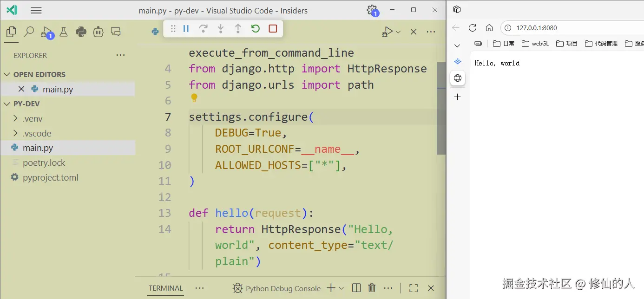Click Step Out in debug toolbar

238,29
